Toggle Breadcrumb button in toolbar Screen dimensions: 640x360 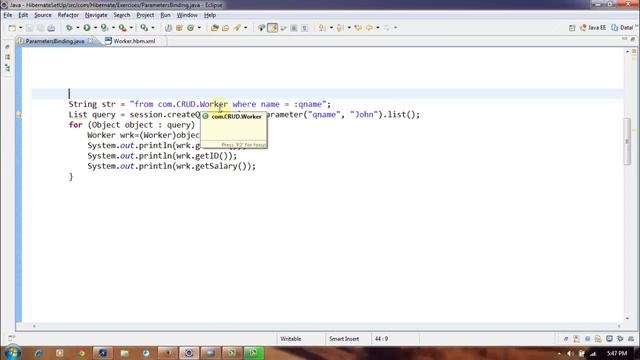click(x=262, y=28)
